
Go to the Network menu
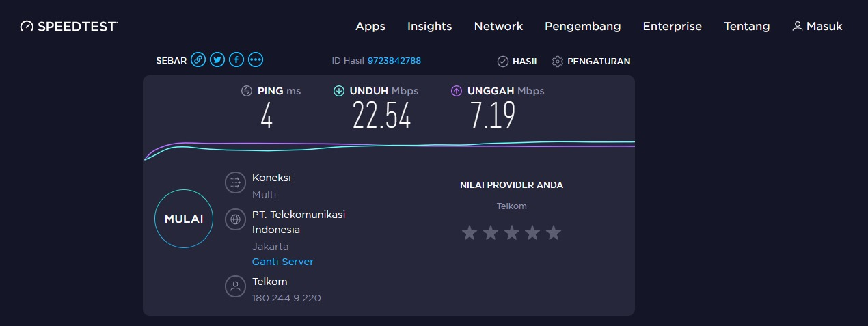[498, 27]
